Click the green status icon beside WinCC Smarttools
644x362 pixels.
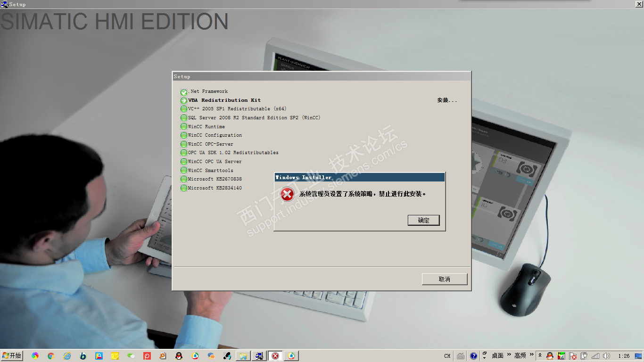pos(184,171)
